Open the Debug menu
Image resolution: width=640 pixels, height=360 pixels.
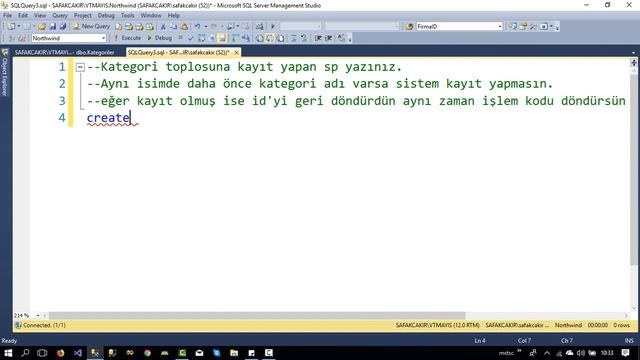[x=106, y=16]
